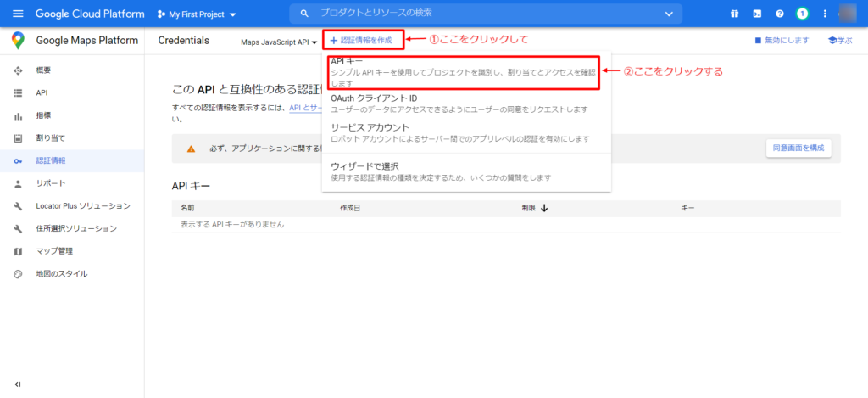Image resolution: width=868 pixels, height=398 pixels.
Task: Click the map icon beside マップ管理
Action: pos(19,251)
